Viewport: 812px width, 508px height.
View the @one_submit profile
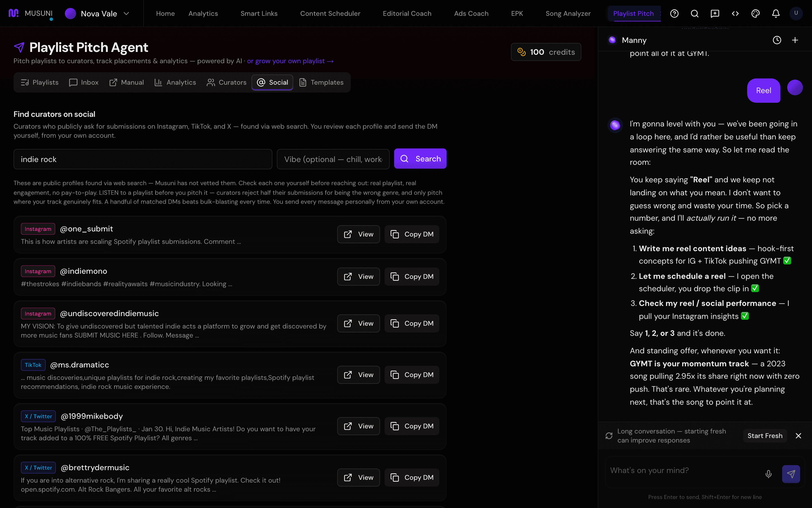(358, 234)
